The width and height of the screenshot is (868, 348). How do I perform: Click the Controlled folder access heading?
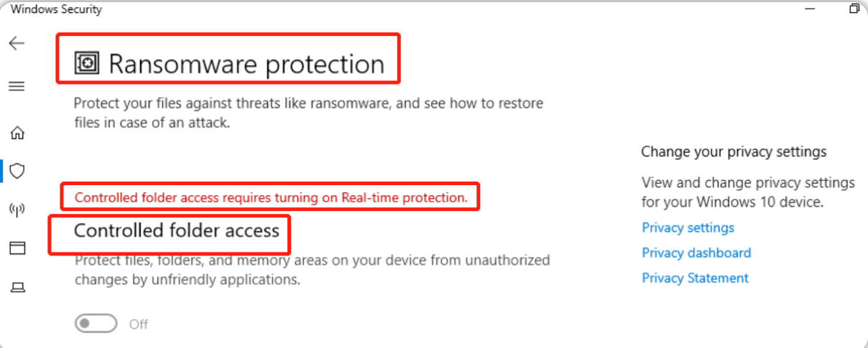(177, 230)
